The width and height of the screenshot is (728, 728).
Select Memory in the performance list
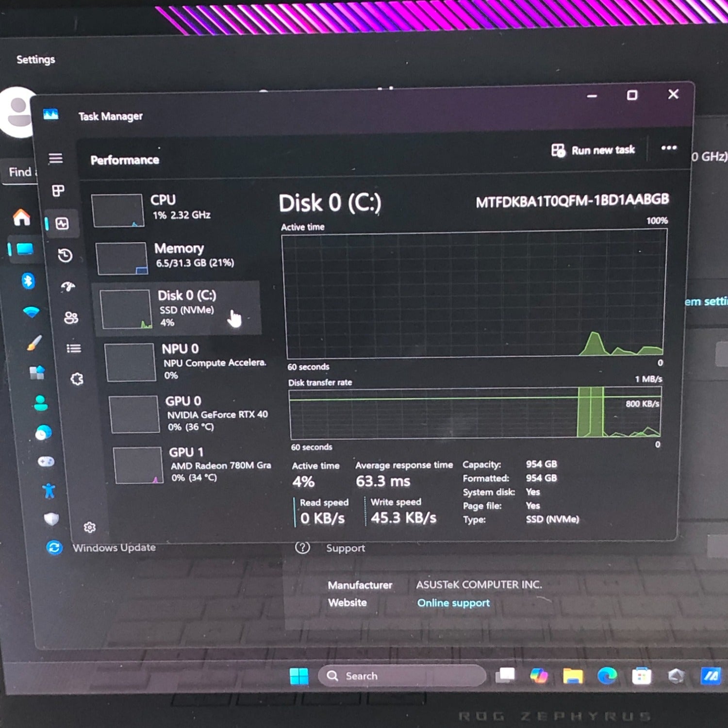180,256
